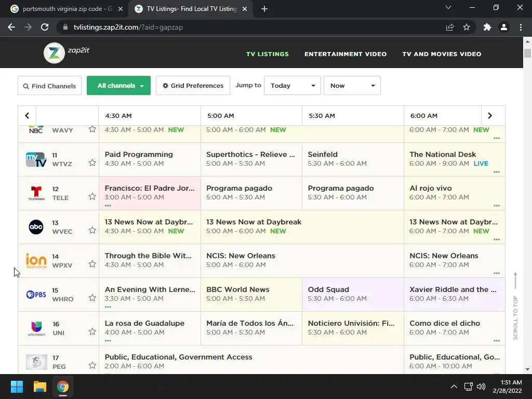Viewport: 532px width, 399px height.
Task: Open Windows Start menu
Action: tap(17, 387)
